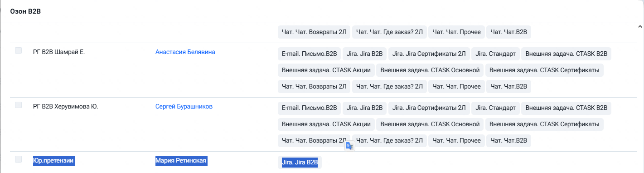Click Чат. Где заказ? 2Л tag in topmost row

click(389, 32)
